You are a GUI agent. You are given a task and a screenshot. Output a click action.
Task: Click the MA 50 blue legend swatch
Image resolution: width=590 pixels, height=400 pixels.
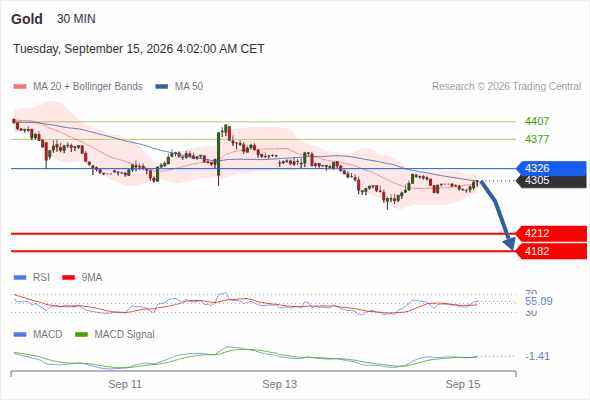click(162, 87)
